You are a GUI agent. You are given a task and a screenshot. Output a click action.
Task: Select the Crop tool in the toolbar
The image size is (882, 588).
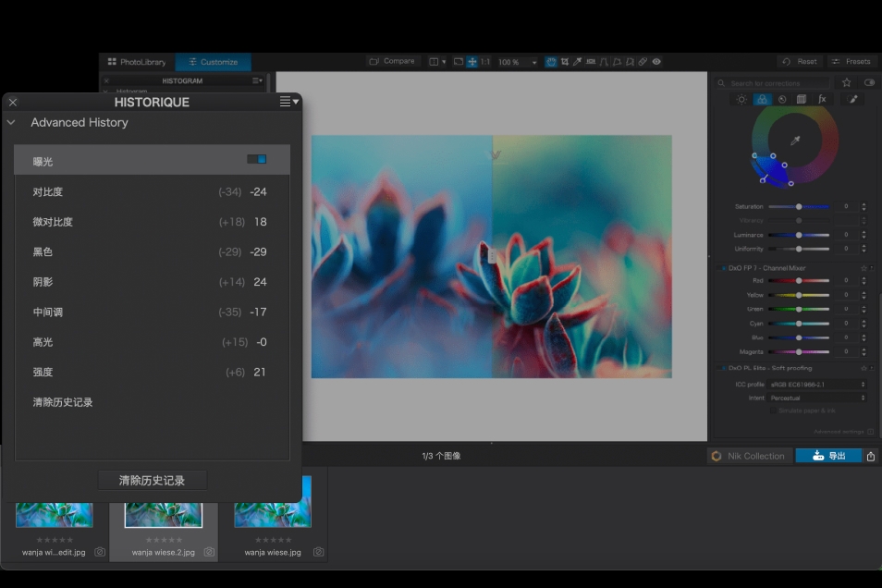[x=565, y=61]
